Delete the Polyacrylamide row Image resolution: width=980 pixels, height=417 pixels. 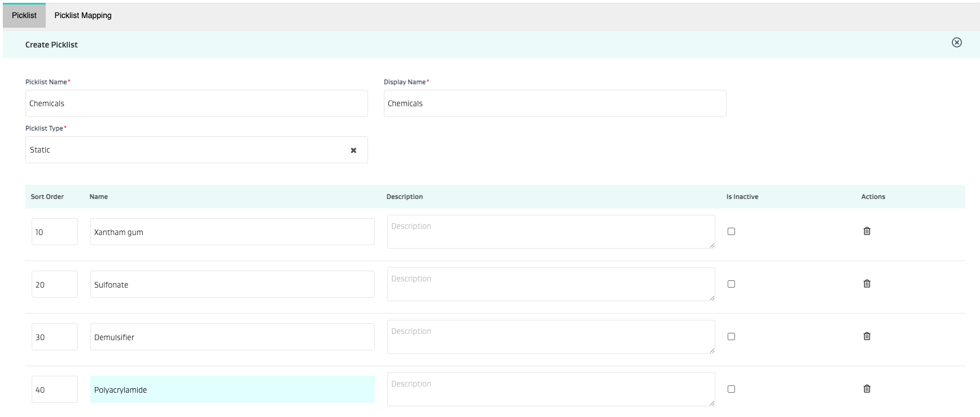867,389
